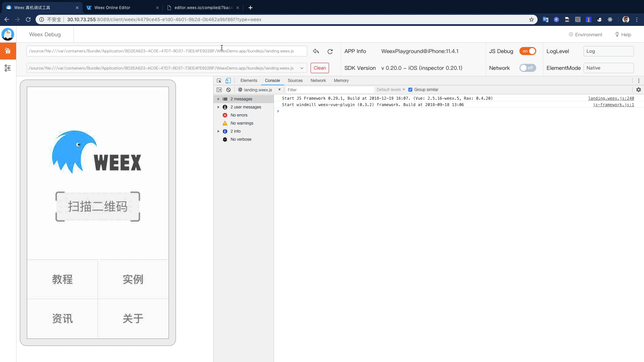Click the browser address bar URL
Image resolution: width=644 pixels, height=362 pixels.
pos(164,19)
